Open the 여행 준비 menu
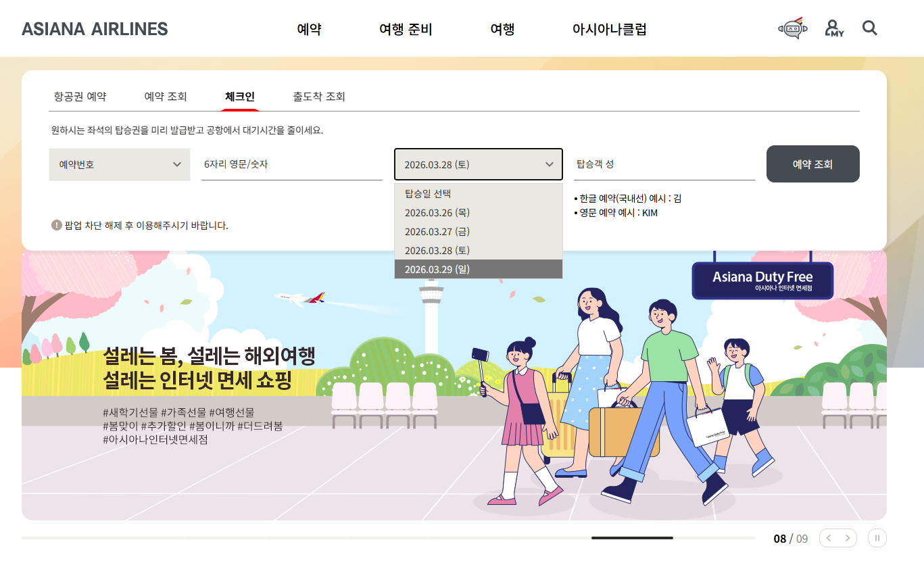The image size is (924, 565). pos(406,29)
